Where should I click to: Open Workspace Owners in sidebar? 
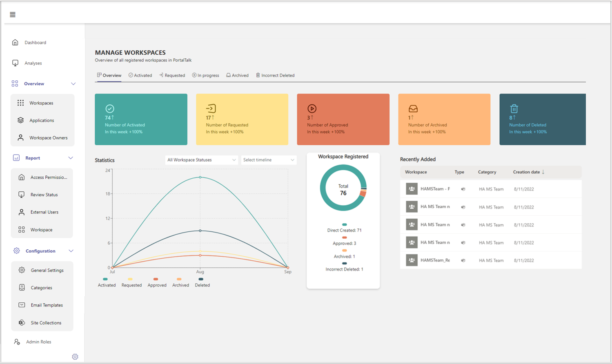(48, 138)
